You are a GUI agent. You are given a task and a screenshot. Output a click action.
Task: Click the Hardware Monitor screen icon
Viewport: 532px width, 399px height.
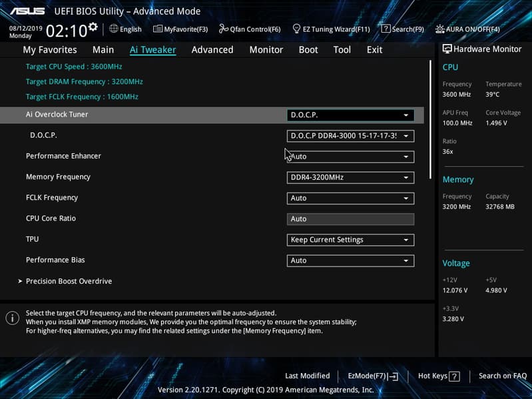447,49
